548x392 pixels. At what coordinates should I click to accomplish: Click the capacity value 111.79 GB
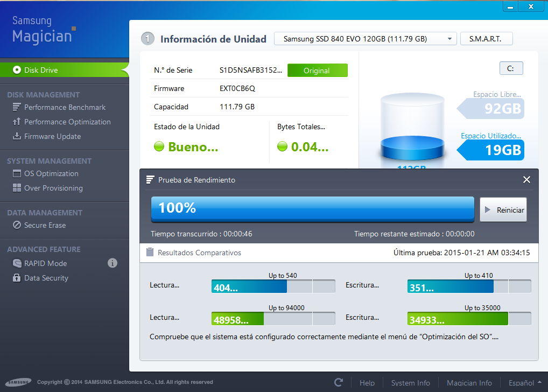pyautogui.click(x=237, y=107)
